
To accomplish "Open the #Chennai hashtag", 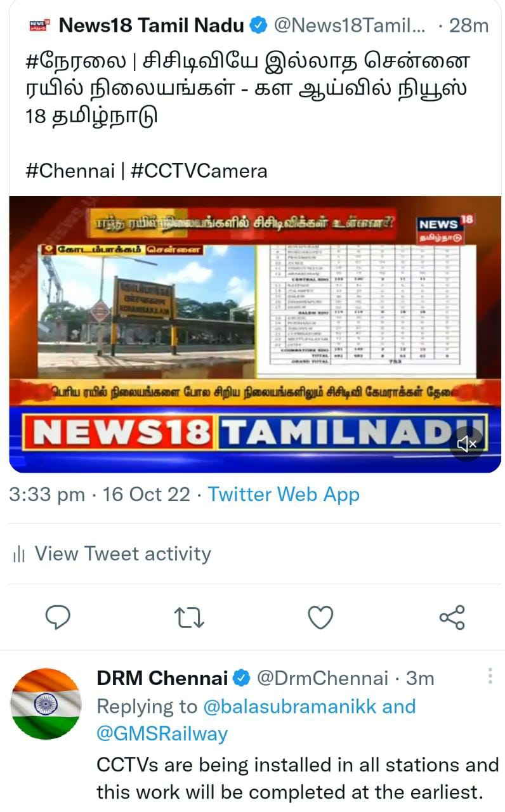I will (70, 171).
